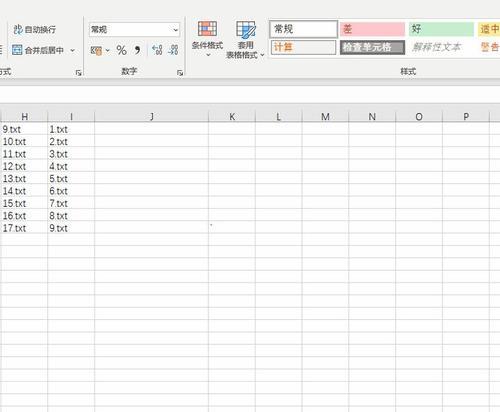
Task: Click the percent style icon
Action: pos(121,50)
